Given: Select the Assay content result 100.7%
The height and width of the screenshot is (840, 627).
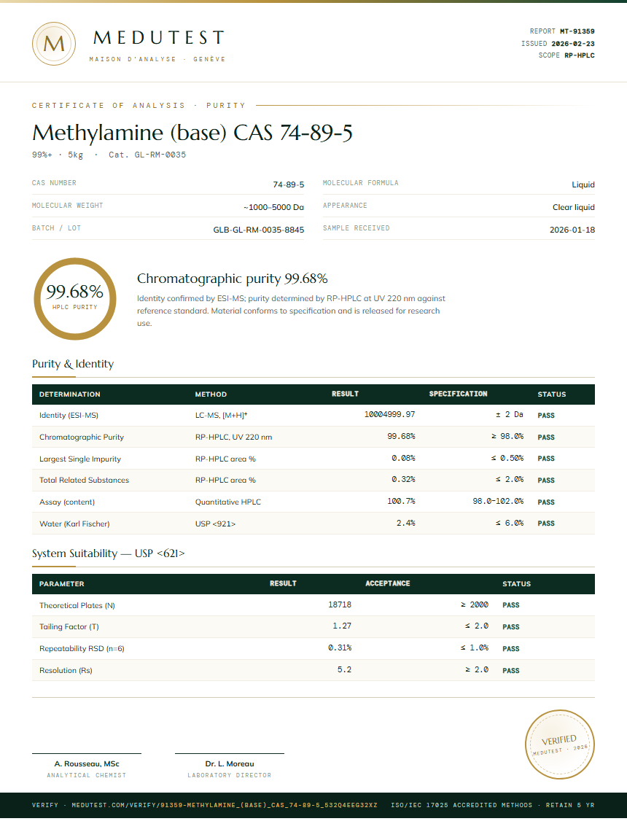Looking at the screenshot, I should [401, 502].
